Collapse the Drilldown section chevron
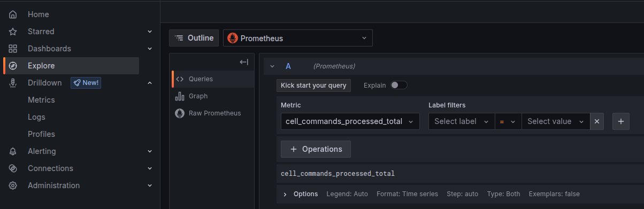The image size is (644, 209). (150, 83)
